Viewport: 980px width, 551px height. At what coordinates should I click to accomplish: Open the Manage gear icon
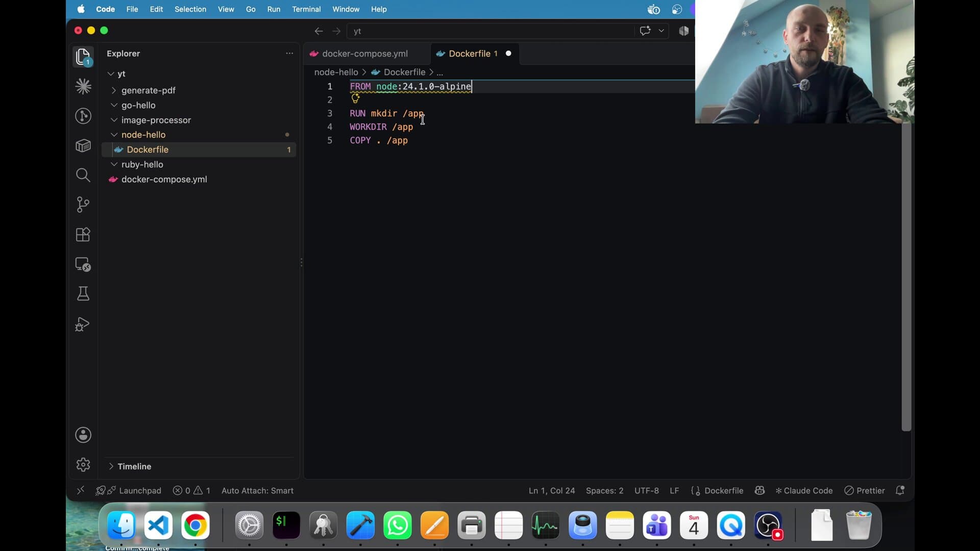[83, 464]
